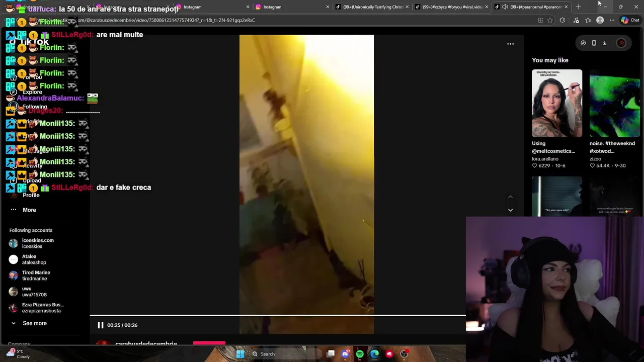Open lora.arellano meltcosmetics video thumbnail
The image size is (644, 362).
click(557, 103)
